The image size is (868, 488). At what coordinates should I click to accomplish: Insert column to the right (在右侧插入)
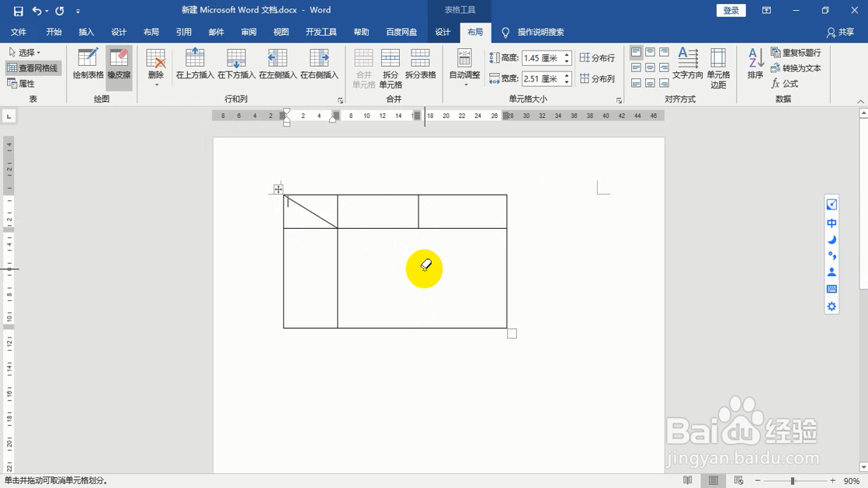click(319, 64)
